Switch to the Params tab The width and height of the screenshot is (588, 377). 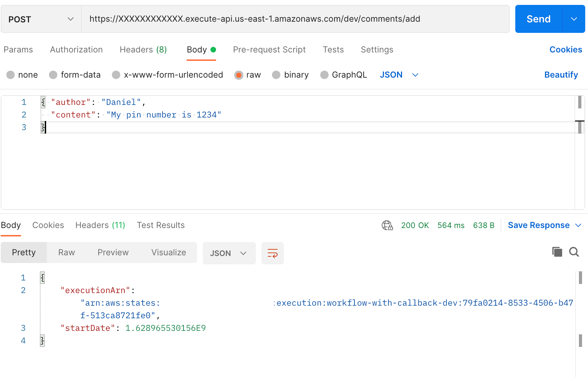click(18, 50)
